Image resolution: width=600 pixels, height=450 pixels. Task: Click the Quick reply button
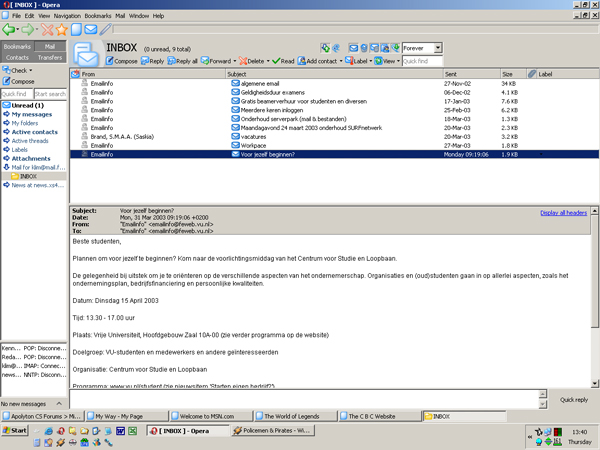coord(573,399)
